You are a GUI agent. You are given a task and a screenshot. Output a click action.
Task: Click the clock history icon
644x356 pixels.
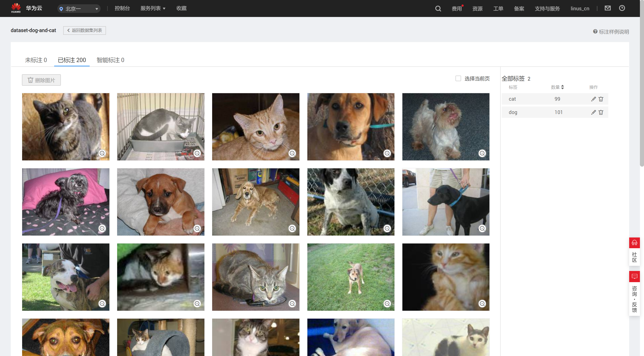622,8
